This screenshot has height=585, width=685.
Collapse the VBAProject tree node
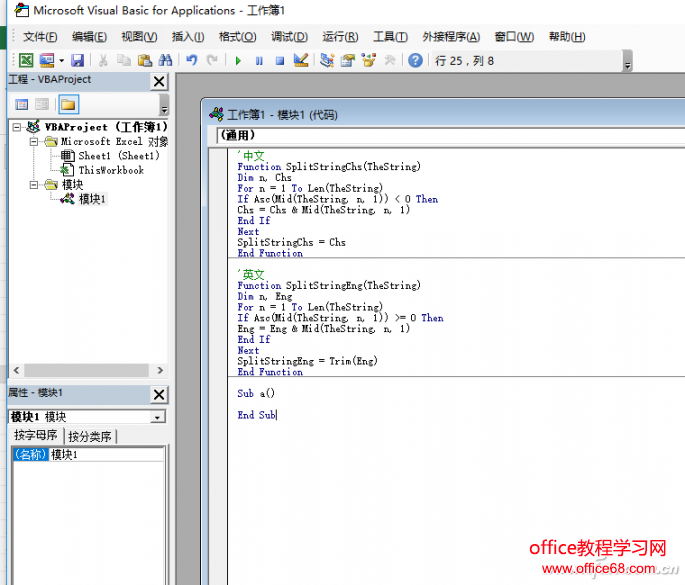18,127
